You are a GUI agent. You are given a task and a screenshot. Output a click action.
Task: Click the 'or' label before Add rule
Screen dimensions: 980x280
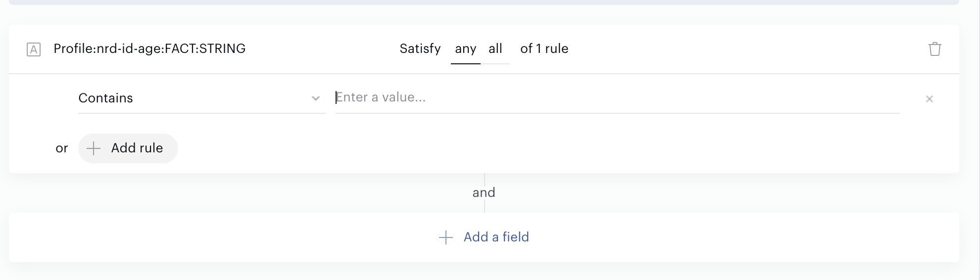tap(62, 148)
